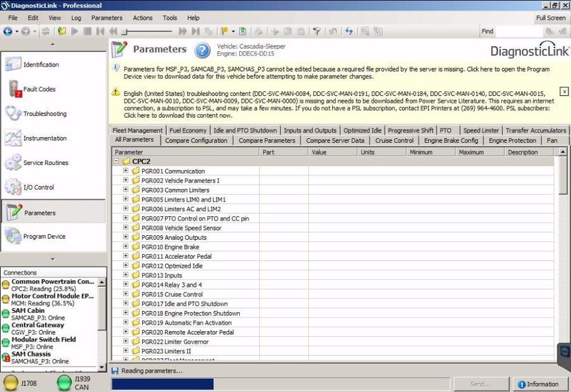Image resolution: width=571 pixels, height=392 pixels.
Task: Click the Information button
Action: 539,384
